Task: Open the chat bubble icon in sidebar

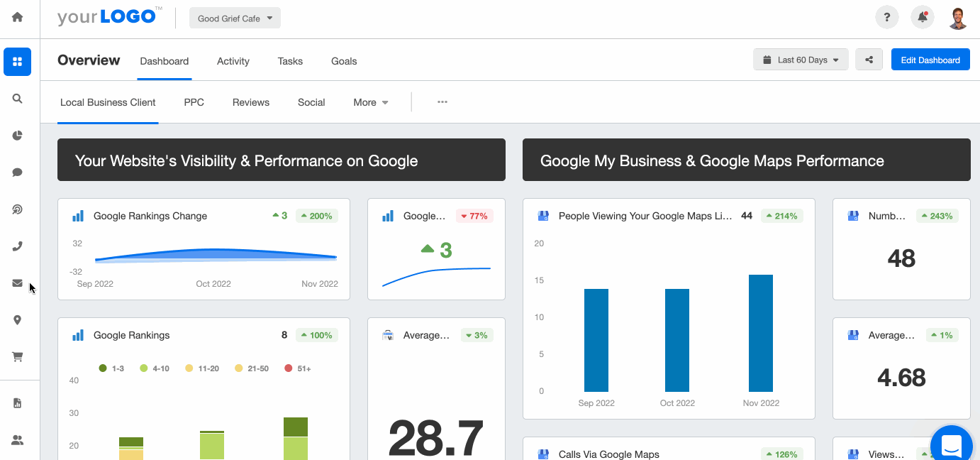Action: point(17,172)
